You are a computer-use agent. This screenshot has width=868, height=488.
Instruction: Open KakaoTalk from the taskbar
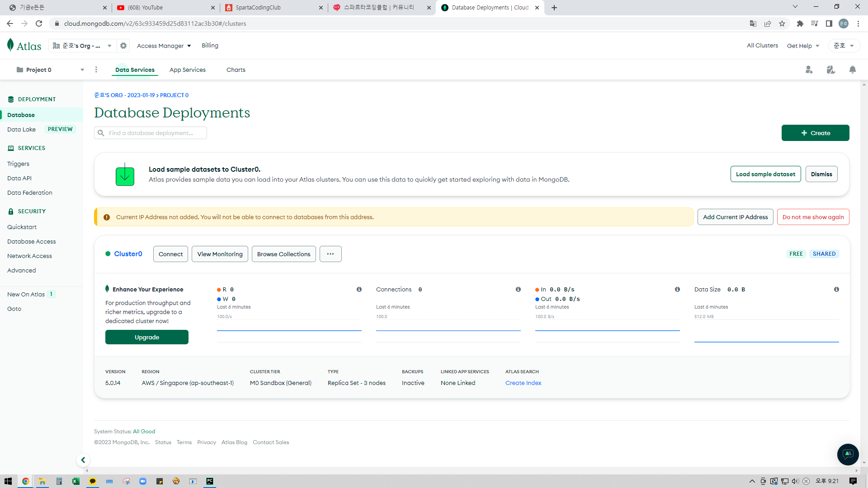[x=93, y=481]
